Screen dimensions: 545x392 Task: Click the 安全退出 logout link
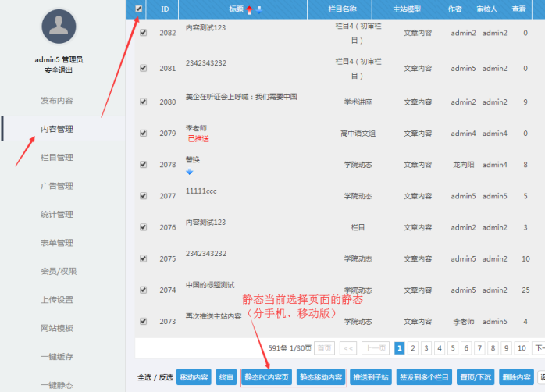tap(62, 70)
